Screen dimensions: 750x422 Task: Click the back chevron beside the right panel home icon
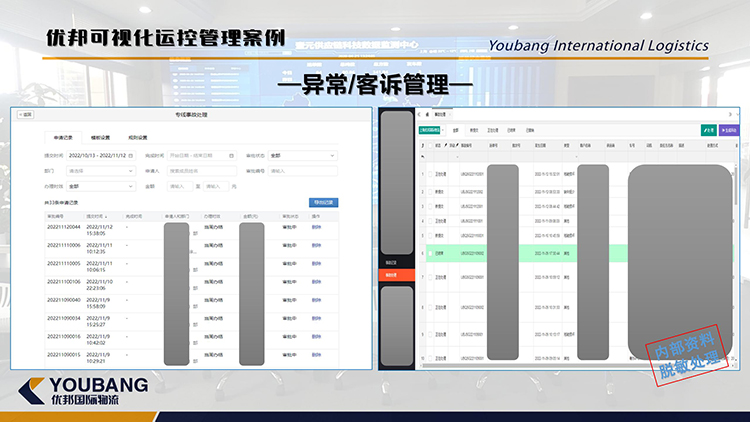[x=419, y=114]
